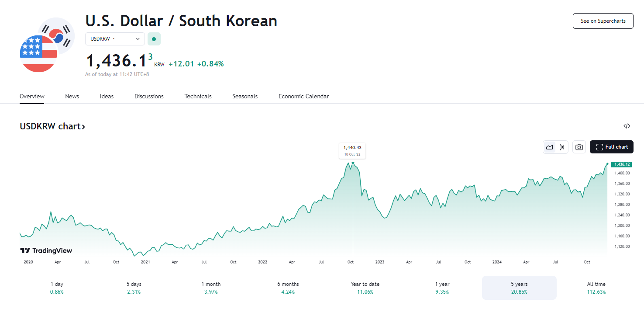Click the 1,436.12 current price label
The width and height of the screenshot is (644, 309).
point(621,164)
